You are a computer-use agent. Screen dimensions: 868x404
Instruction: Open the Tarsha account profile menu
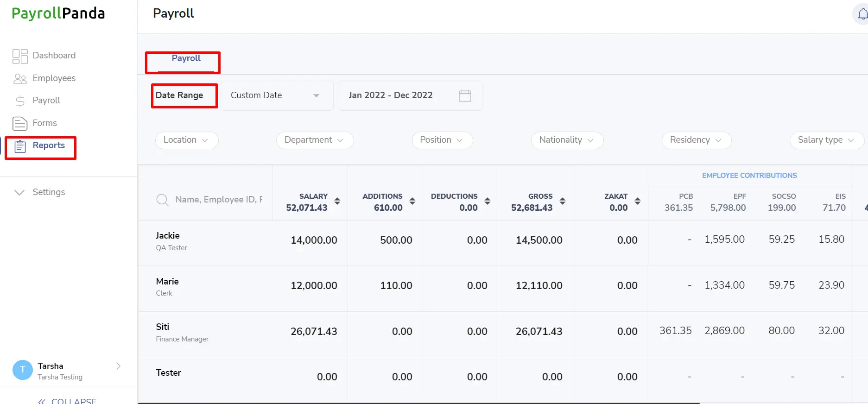click(68, 371)
